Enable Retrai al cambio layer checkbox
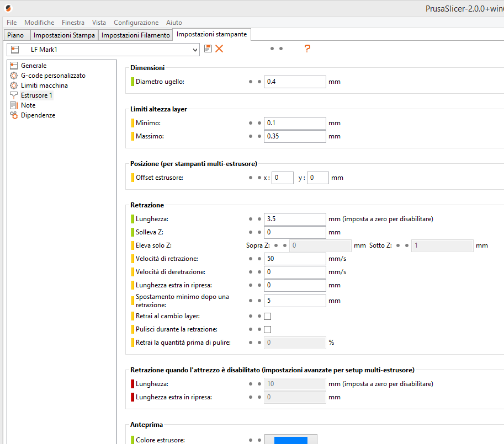The image size is (504, 444). pos(268,316)
